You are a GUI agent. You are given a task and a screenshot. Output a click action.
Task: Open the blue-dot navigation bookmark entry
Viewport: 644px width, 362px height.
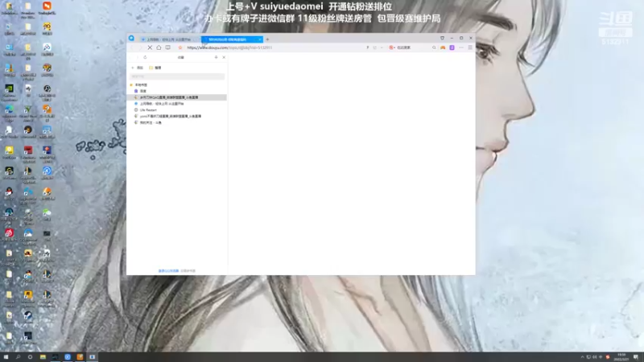click(x=159, y=104)
